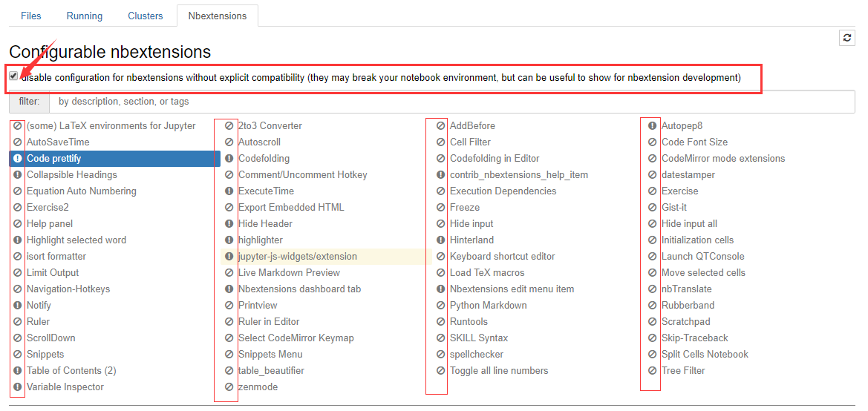Click the status icon beside Code prettify

17,159
